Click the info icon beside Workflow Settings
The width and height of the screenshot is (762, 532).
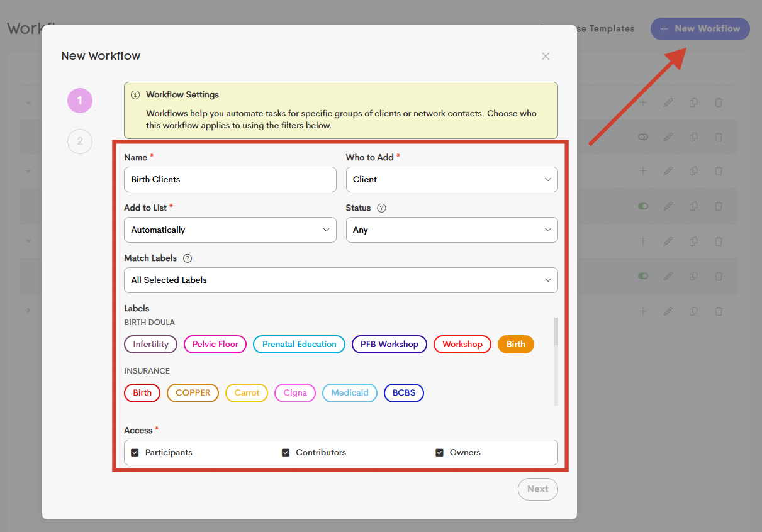pos(135,95)
